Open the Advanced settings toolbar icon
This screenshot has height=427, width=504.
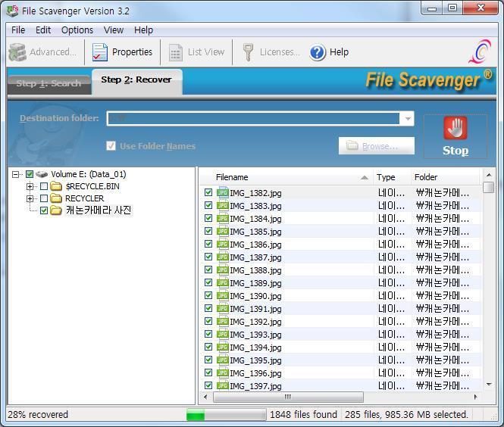[17, 52]
